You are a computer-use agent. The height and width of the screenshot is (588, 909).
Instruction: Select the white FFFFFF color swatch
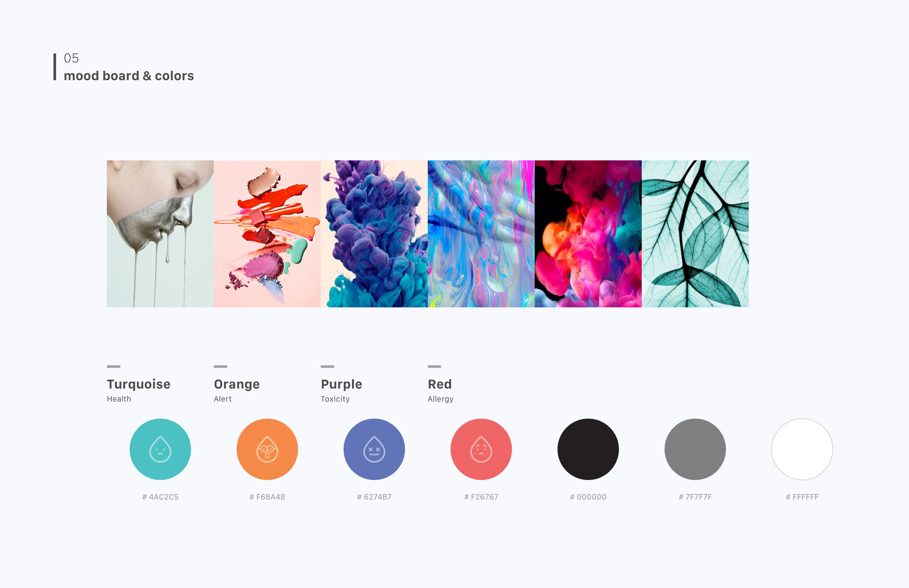[x=802, y=449]
